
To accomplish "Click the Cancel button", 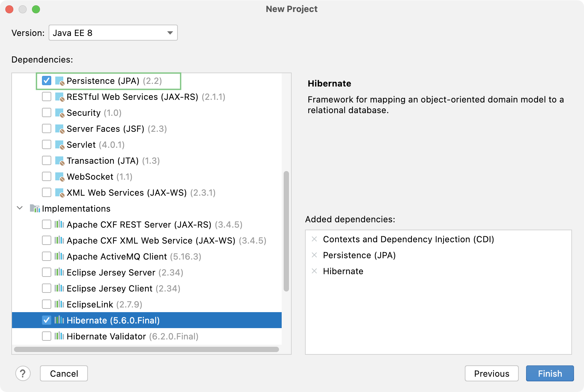I will tap(64, 373).
